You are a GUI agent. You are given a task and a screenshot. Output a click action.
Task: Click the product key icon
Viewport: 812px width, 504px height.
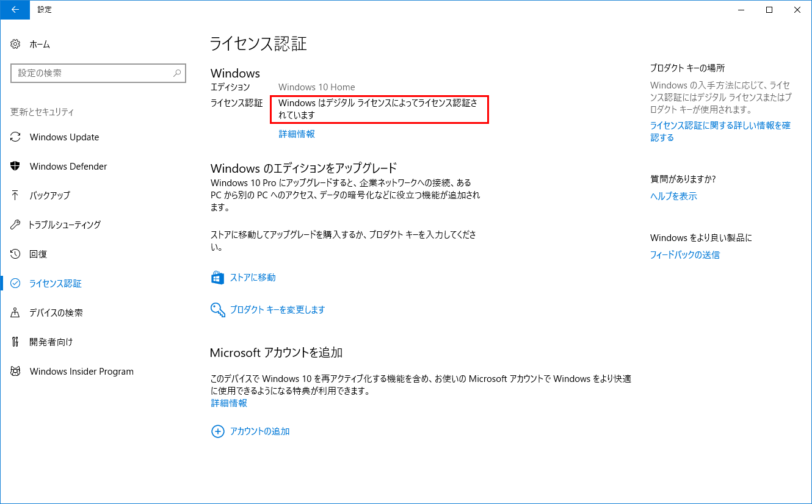click(217, 310)
